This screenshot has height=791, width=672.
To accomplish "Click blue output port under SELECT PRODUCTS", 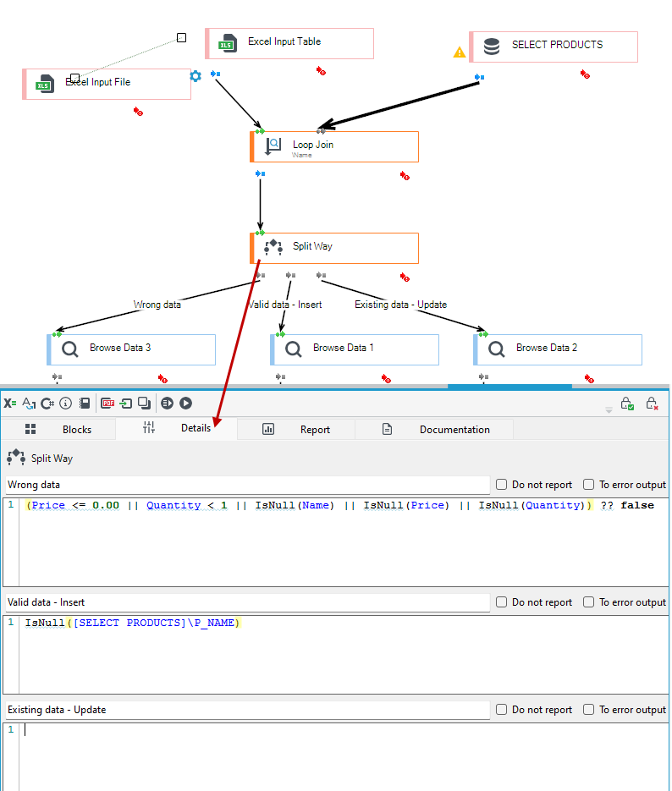I will click(x=480, y=77).
